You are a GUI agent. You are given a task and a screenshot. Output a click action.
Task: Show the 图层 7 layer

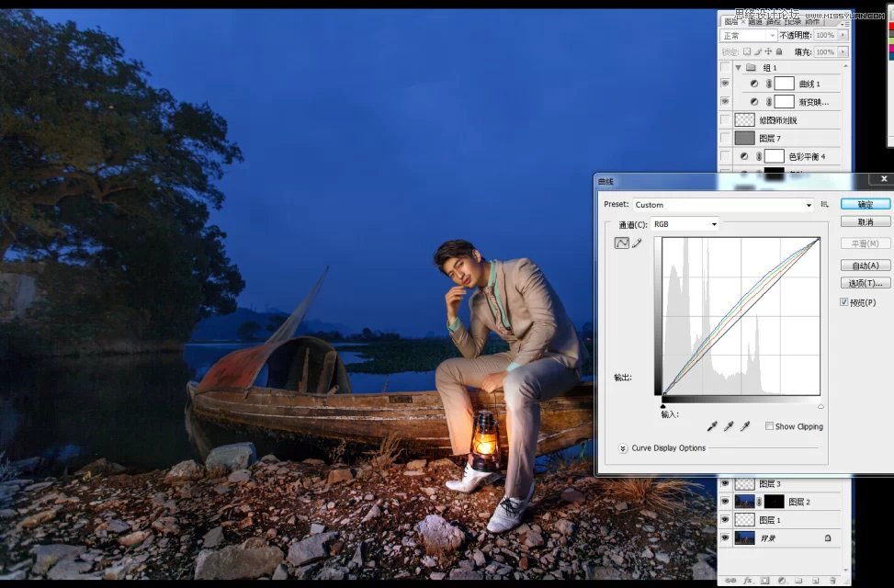pyautogui.click(x=725, y=138)
